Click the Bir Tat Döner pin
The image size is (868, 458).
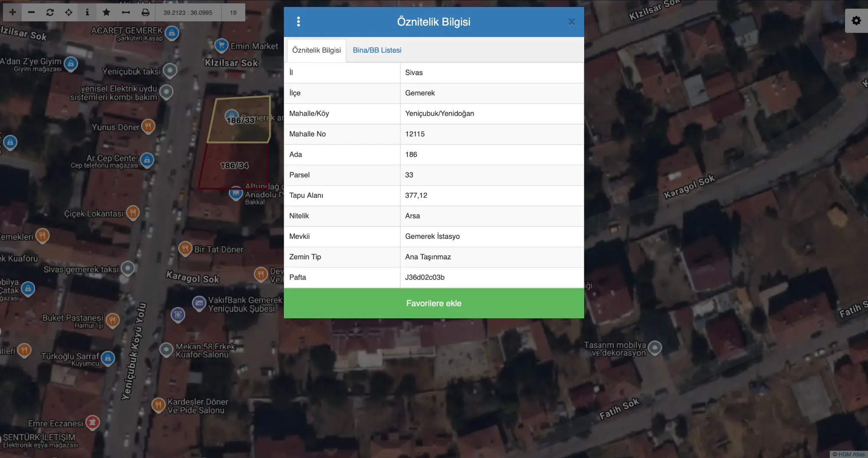click(x=185, y=248)
